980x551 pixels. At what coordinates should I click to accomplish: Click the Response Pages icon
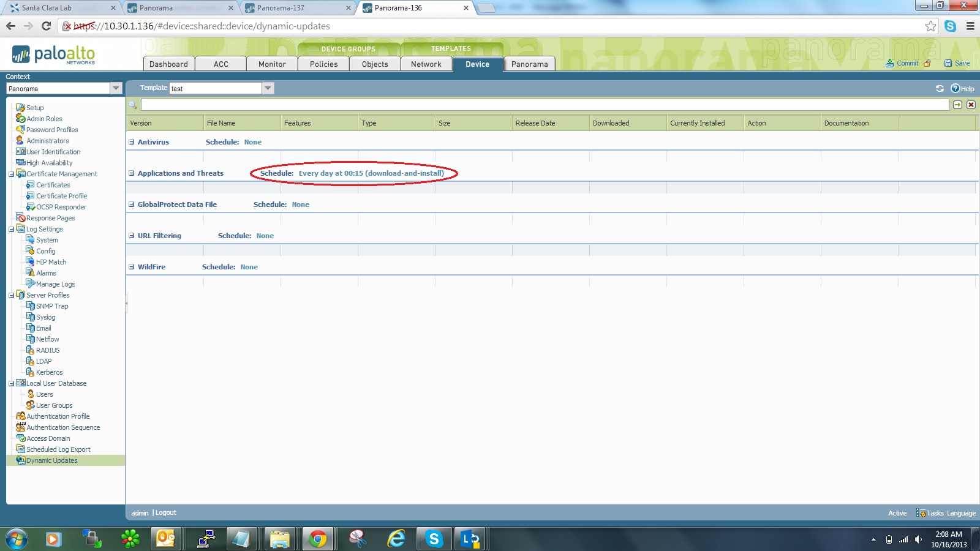[x=20, y=218]
